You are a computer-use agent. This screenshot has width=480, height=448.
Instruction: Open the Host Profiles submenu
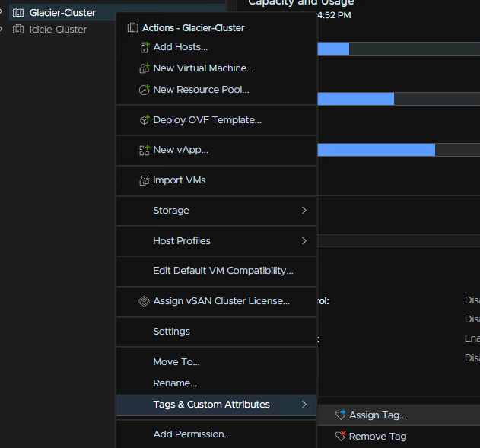pos(217,241)
